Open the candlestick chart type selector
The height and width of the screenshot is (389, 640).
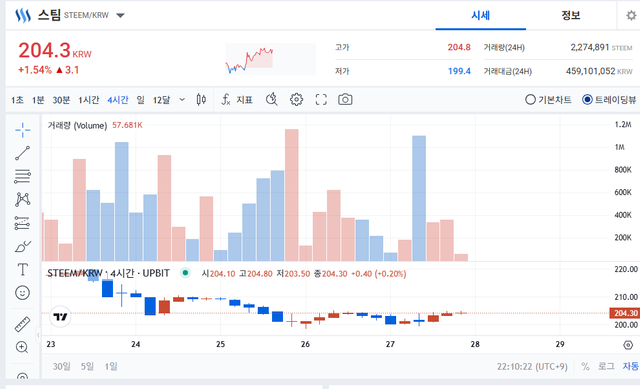201,100
